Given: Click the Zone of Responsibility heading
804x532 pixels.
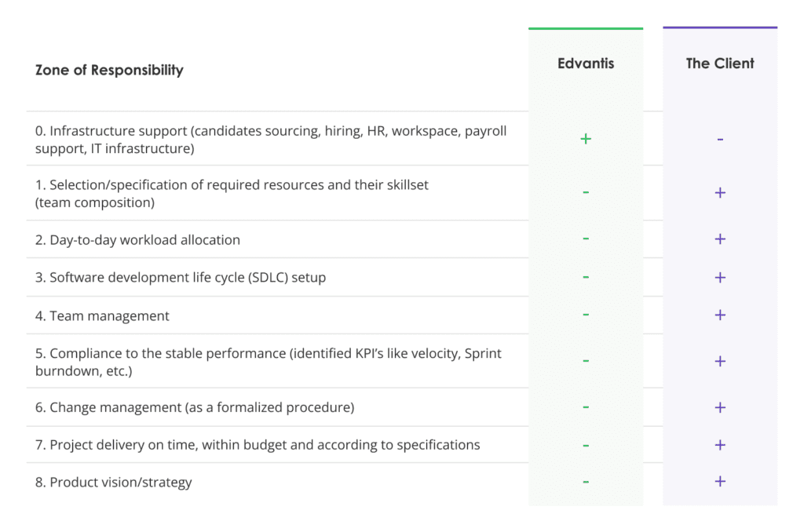Looking at the screenshot, I should [109, 70].
